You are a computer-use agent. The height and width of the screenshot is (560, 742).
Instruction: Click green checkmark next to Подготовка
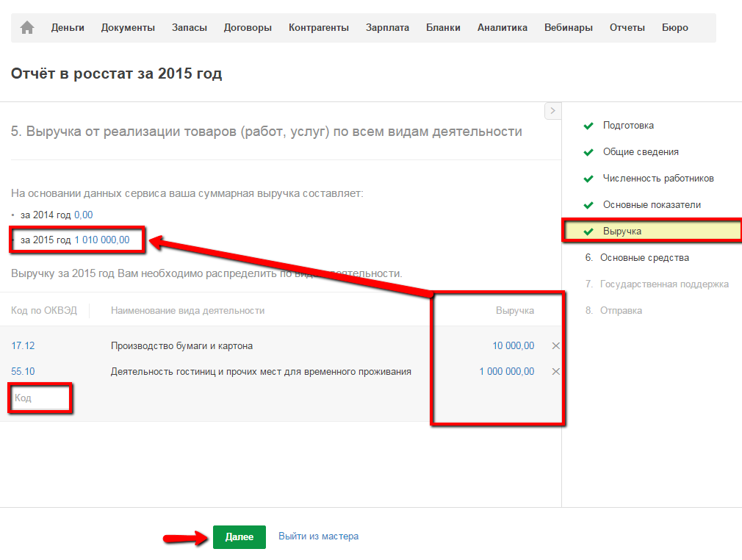pyautogui.click(x=588, y=126)
